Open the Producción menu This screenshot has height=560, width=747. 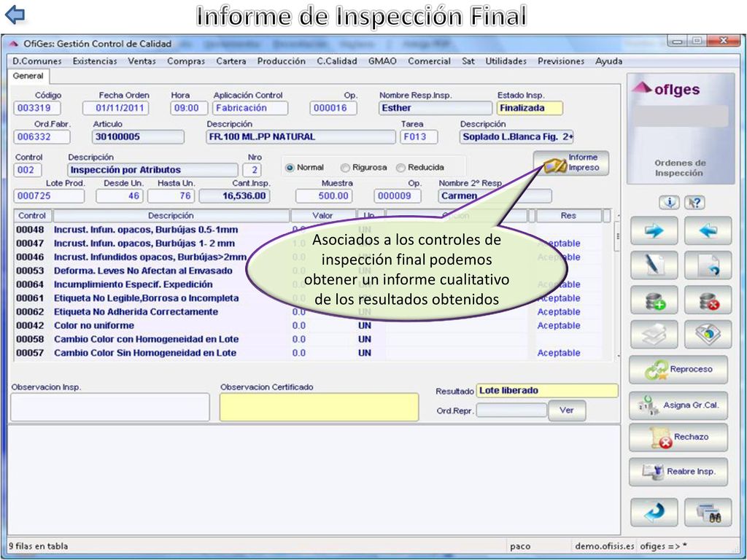pos(281,61)
